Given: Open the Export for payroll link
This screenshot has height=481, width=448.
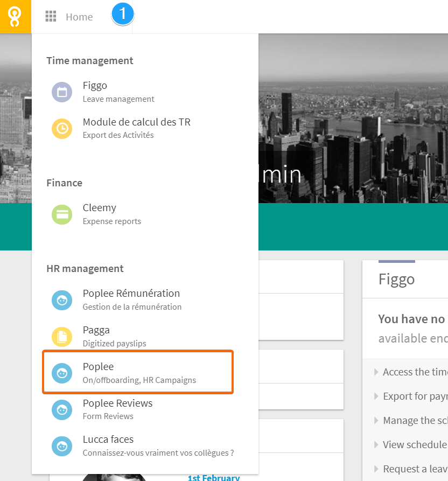Looking at the screenshot, I should (415, 396).
